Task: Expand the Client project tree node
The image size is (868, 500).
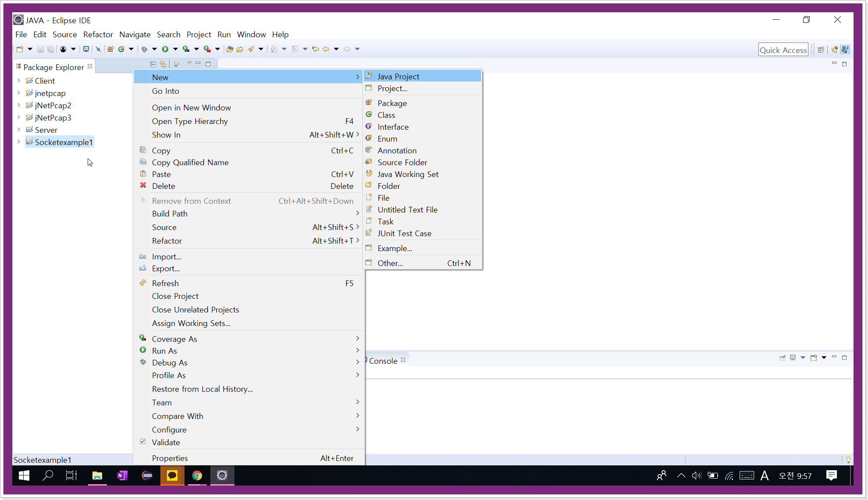Action: pos(19,81)
